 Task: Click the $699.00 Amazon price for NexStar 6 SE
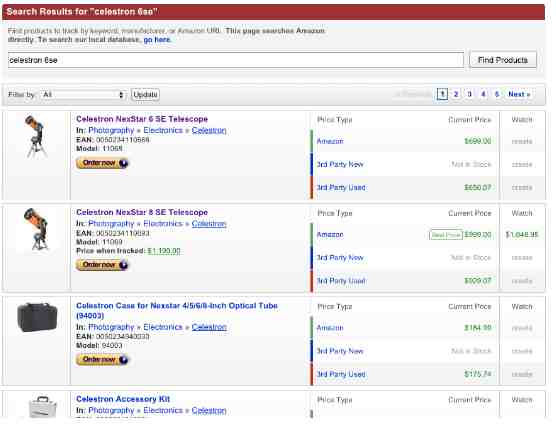(478, 141)
